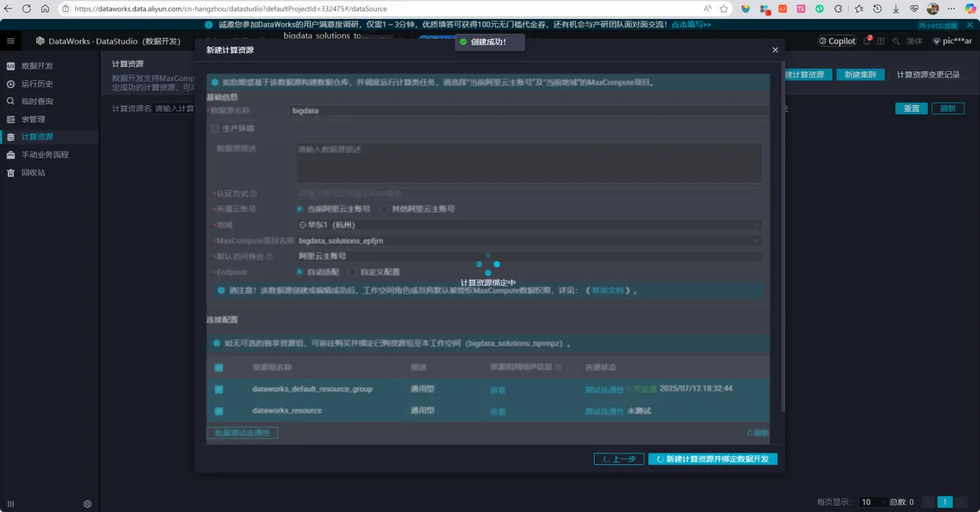Open favorites list icon in toolbar

(x=859, y=9)
